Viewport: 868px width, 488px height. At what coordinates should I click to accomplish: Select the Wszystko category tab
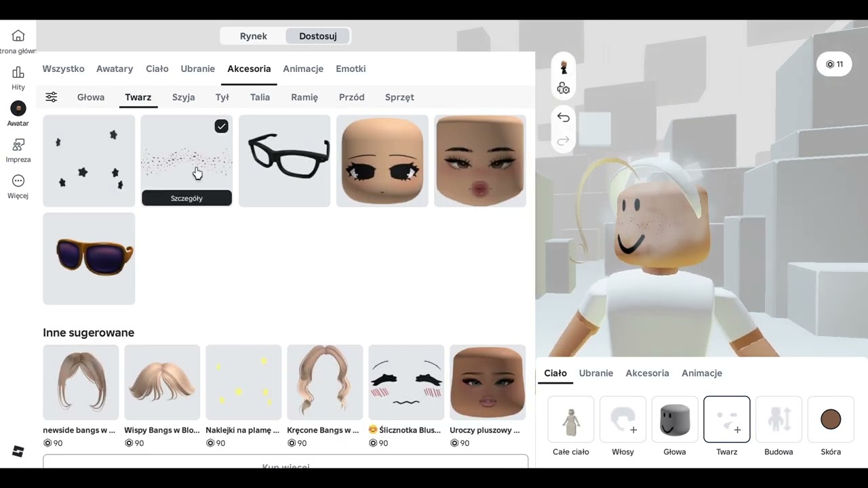(64, 68)
